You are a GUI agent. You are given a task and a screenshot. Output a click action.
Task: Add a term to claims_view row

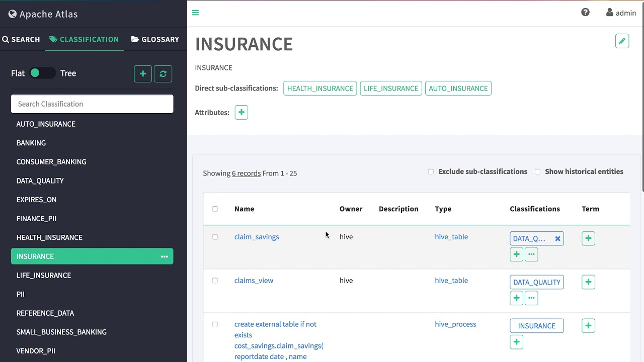point(588,282)
